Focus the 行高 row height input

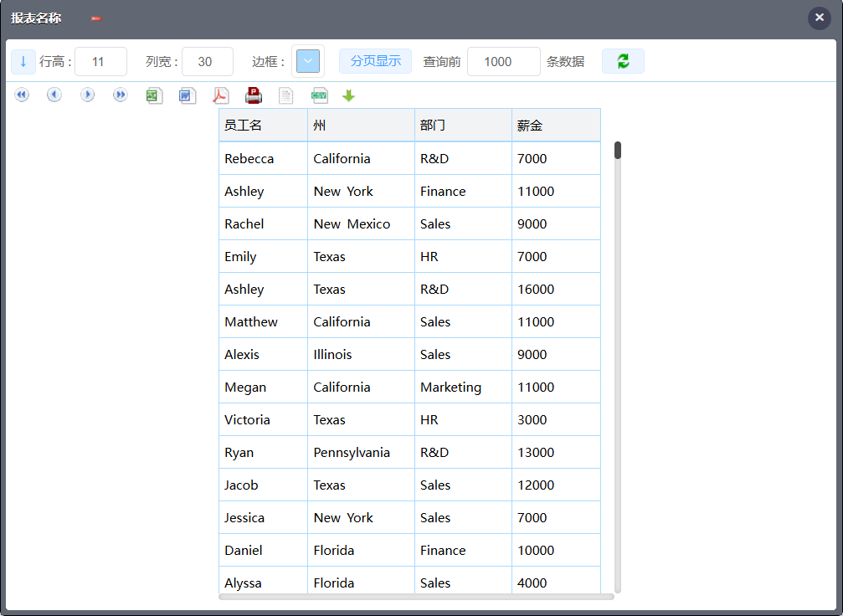100,61
